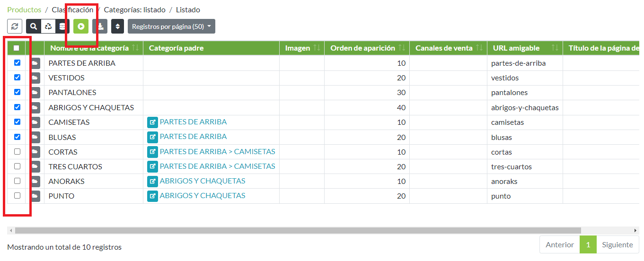Open folder icon for PANTALONES row

pos(35,93)
